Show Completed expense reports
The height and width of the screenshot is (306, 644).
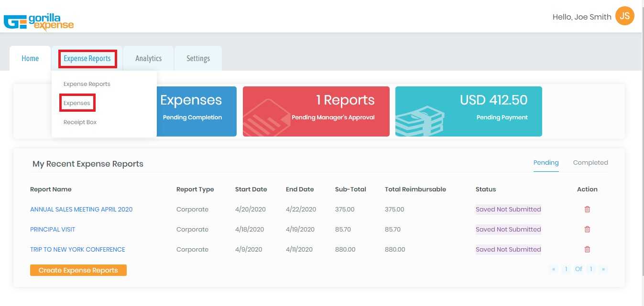[x=590, y=163]
